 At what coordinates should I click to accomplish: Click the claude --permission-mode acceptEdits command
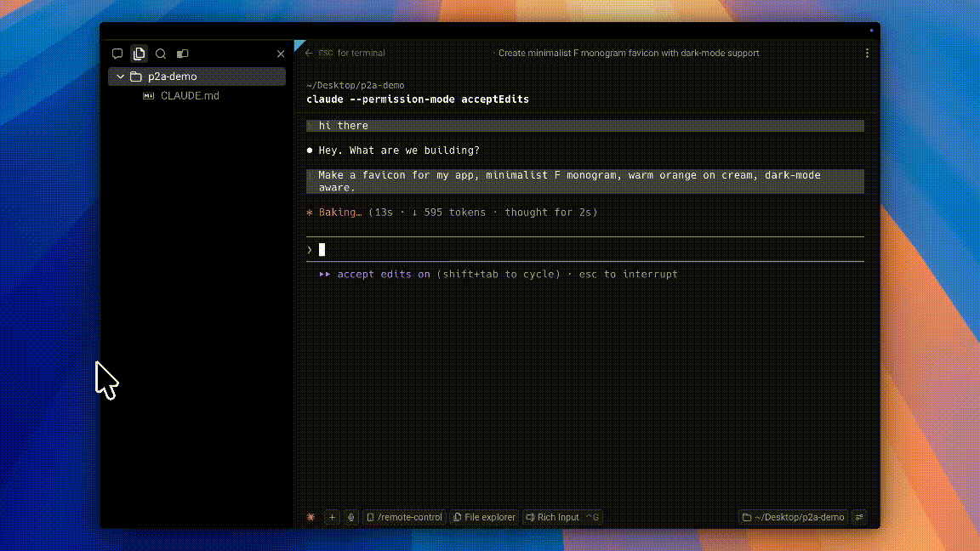(418, 99)
